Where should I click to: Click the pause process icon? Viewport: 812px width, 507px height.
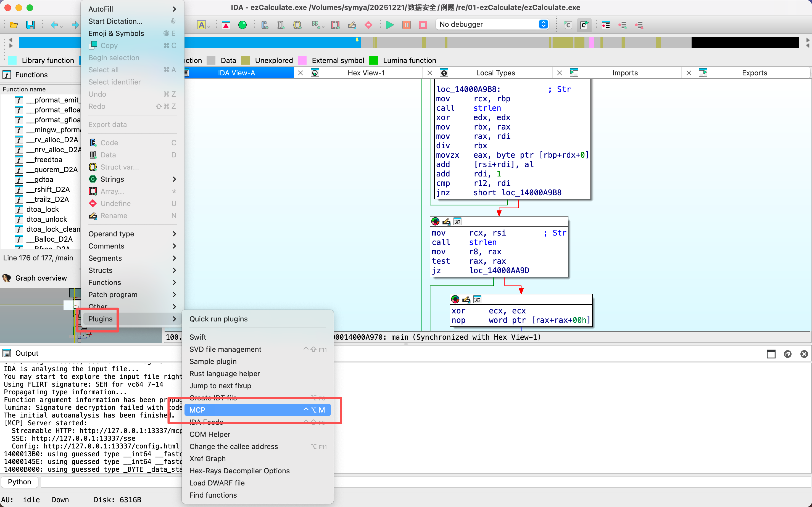(x=407, y=25)
